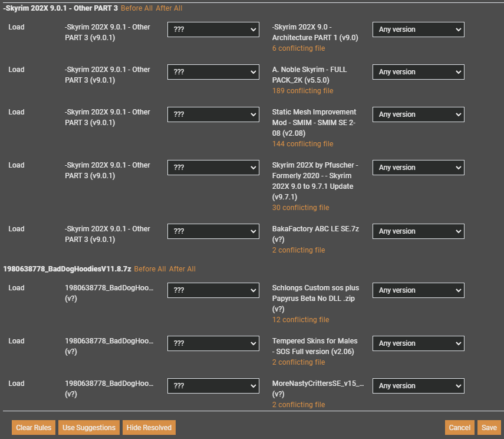This screenshot has width=504, height=439.
Task: View 30 conflicting file link
Action: pyautogui.click(x=301, y=208)
